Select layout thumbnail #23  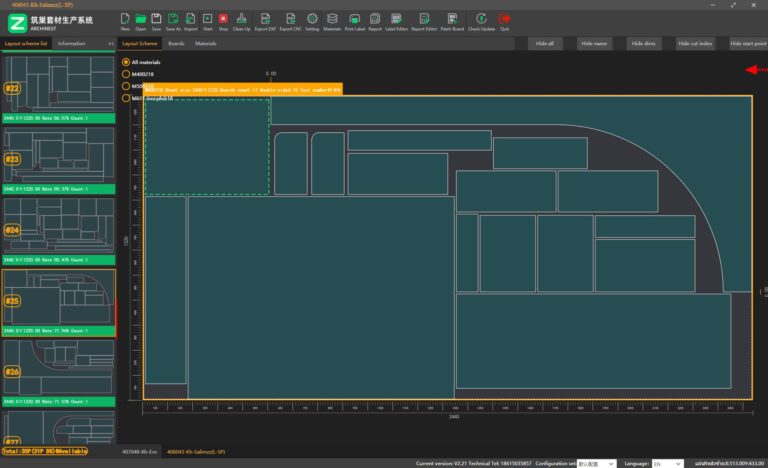(59, 156)
